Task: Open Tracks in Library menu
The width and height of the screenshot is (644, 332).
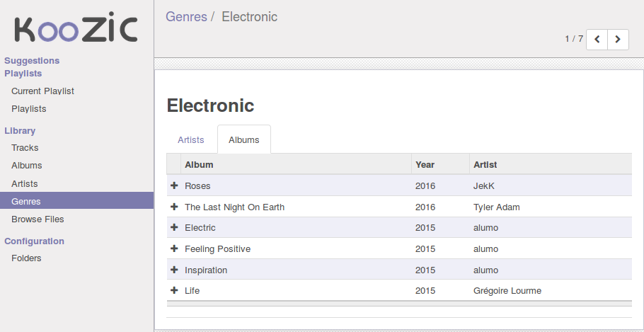Action: (x=25, y=147)
